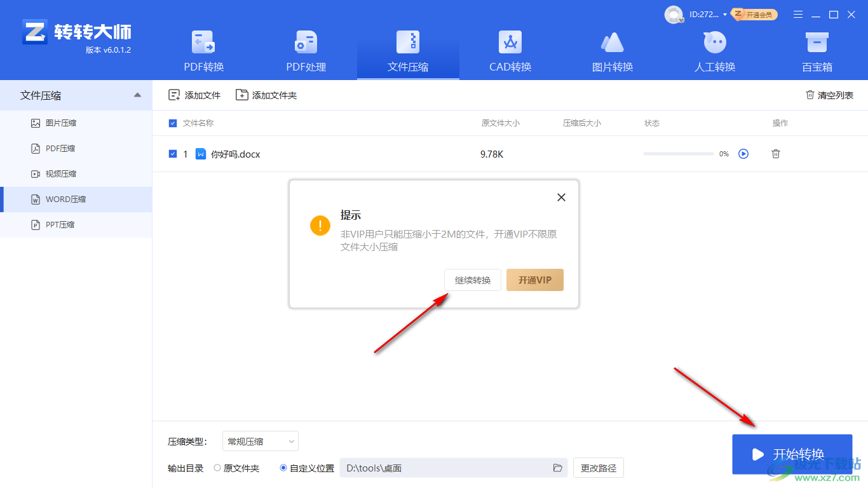The height and width of the screenshot is (488, 868).
Task: Click the 压缩后大小 column header
Action: click(x=582, y=123)
